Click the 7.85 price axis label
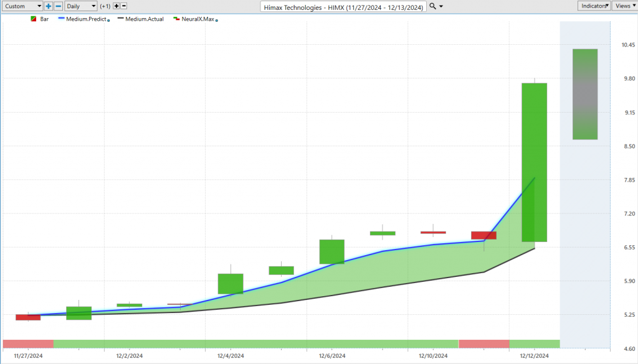 tap(629, 180)
